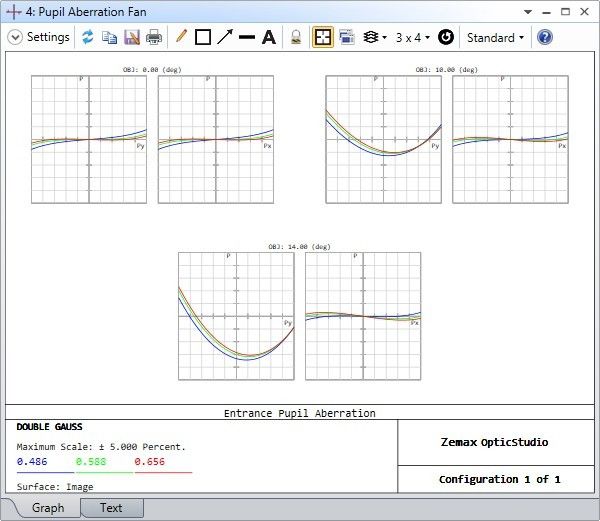Click the Settings label
The width and height of the screenshot is (600, 521).
[x=48, y=37]
